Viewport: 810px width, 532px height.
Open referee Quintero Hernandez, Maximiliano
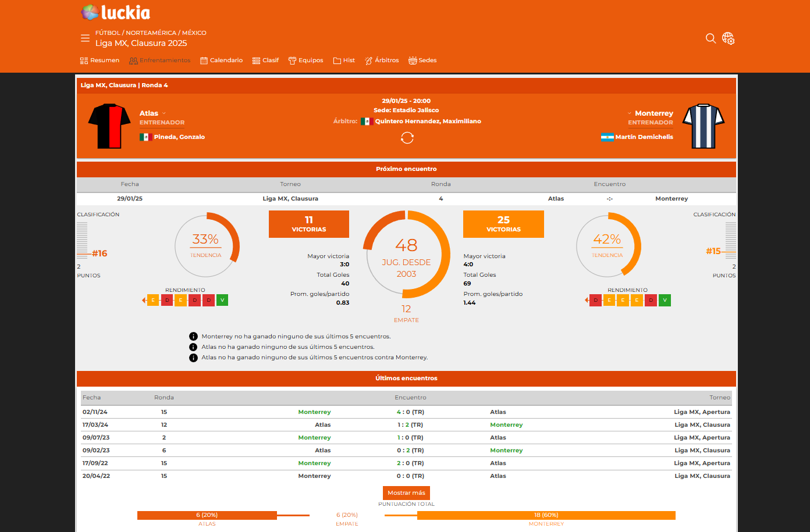(428, 122)
